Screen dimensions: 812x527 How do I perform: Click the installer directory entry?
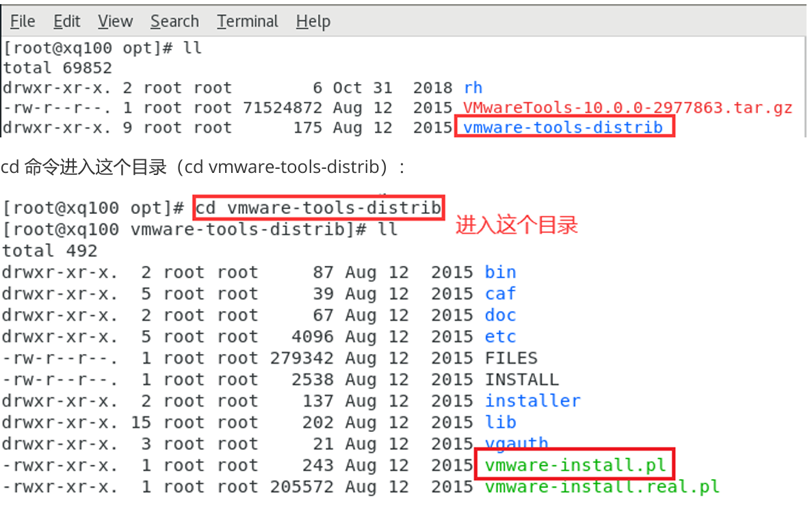coord(533,401)
